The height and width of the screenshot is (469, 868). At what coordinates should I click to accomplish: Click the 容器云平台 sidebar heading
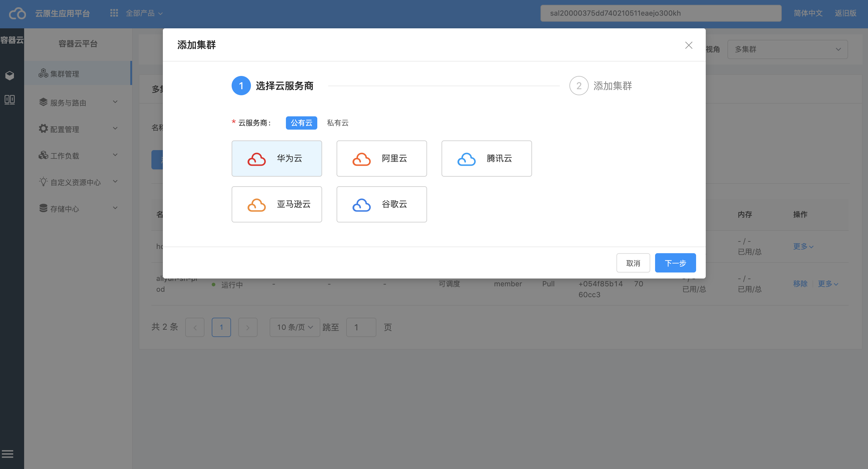coord(78,44)
